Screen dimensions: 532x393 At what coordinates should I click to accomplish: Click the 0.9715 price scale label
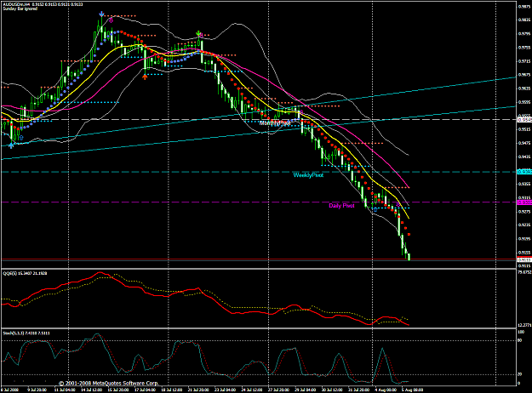524,61
